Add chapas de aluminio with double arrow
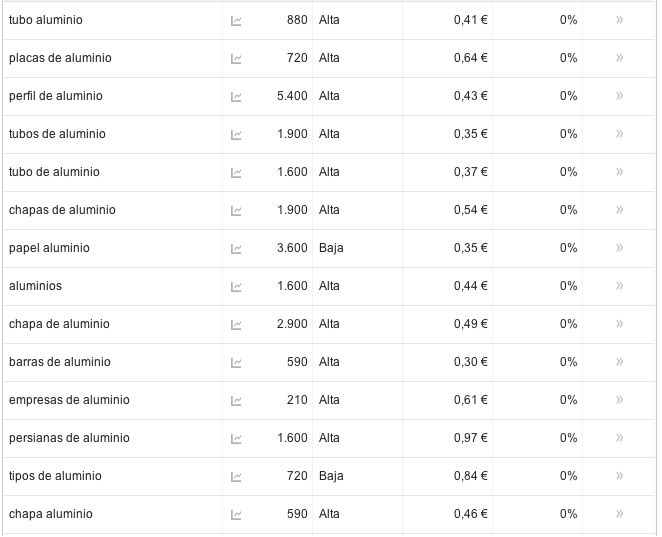The width and height of the screenshot is (662, 537). (x=620, y=210)
